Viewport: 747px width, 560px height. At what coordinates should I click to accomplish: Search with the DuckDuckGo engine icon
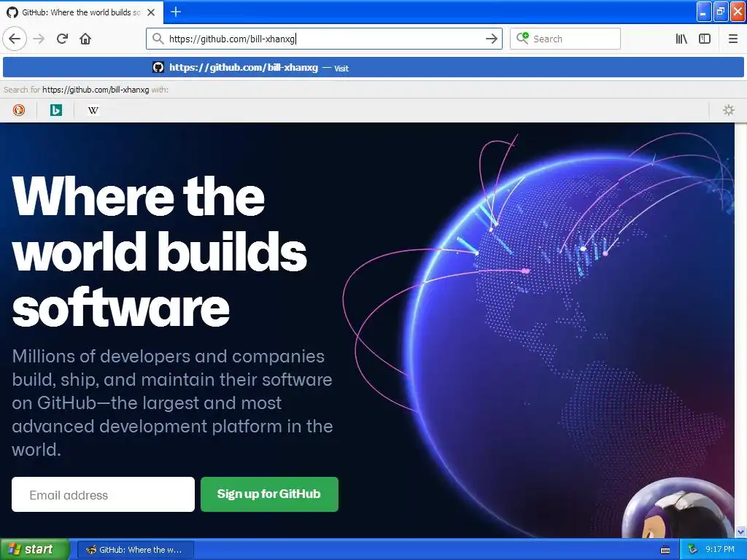(18, 111)
